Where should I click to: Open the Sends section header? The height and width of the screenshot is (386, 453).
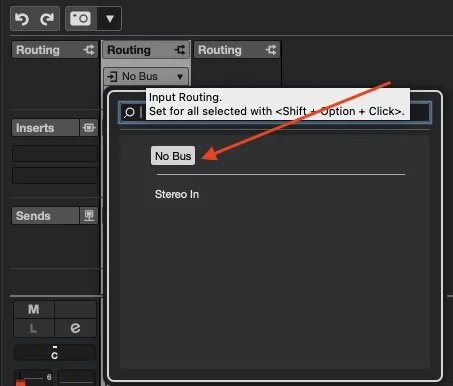(45, 216)
